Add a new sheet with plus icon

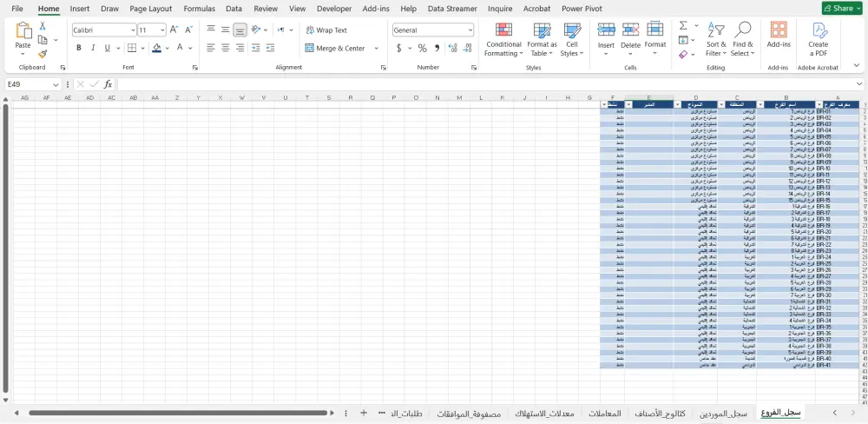click(x=364, y=413)
